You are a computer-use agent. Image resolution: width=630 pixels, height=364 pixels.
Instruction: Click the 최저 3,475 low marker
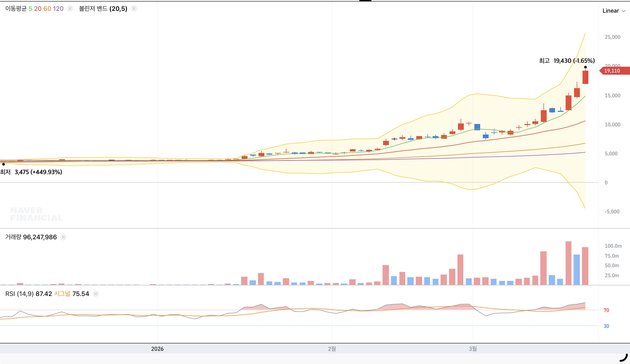(x=31, y=172)
